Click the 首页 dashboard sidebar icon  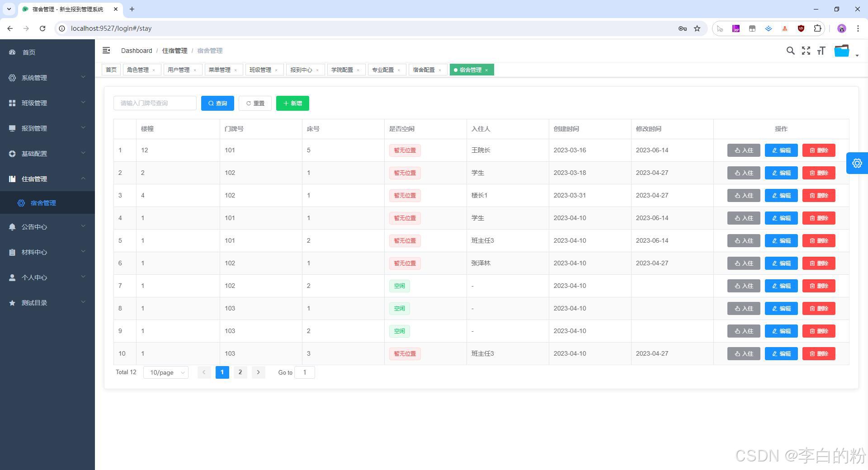pyautogui.click(x=12, y=52)
